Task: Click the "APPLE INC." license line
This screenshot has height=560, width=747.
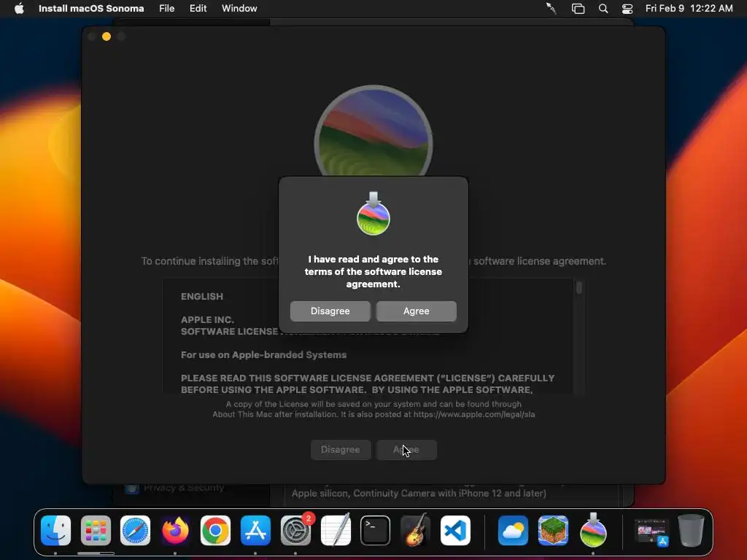Action: (x=207, y=319)
